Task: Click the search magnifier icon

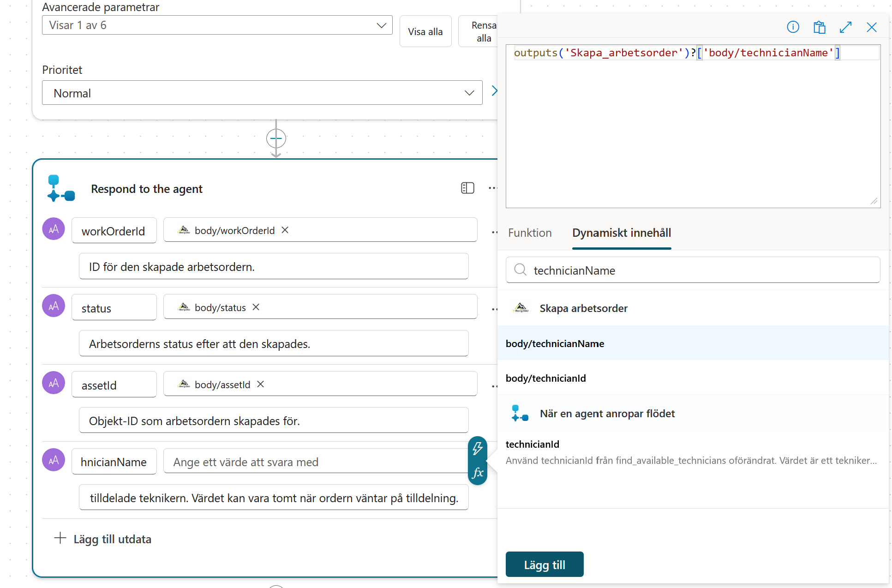Action: pyautogui.click(x=520, y=270)
